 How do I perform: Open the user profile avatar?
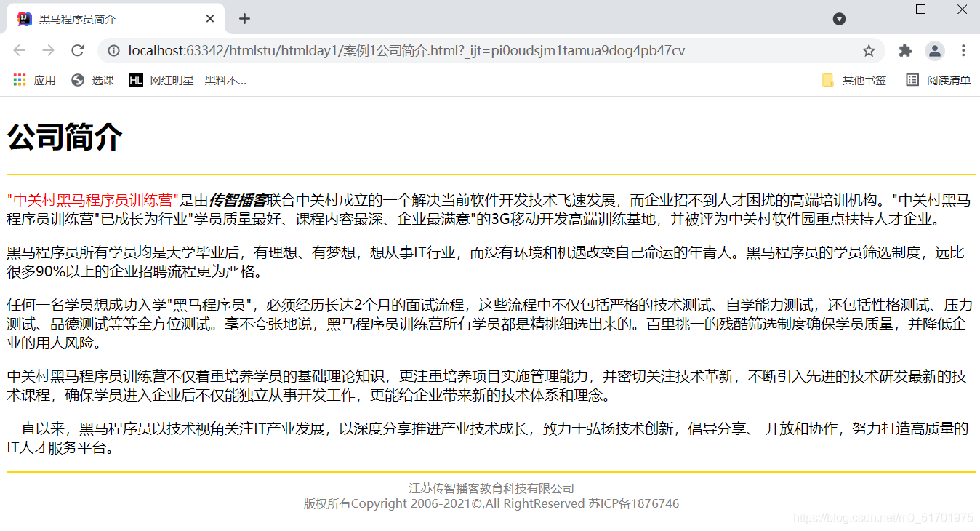click(934, 51)
